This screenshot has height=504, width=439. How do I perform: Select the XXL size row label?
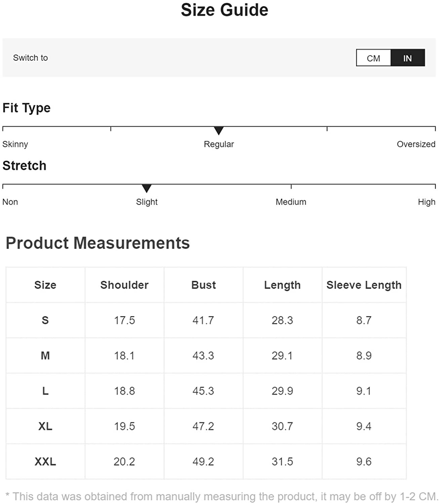click(x=45, y=461)
